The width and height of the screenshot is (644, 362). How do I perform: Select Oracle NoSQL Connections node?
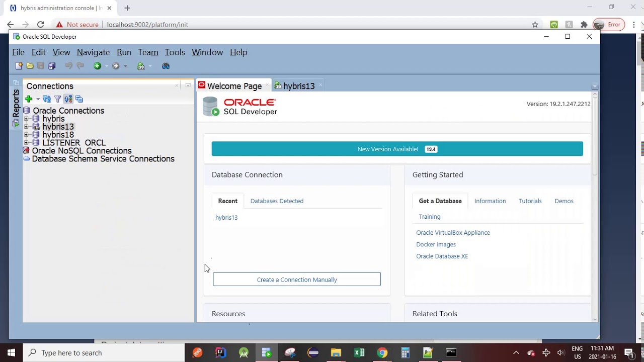tap(82, 151)
